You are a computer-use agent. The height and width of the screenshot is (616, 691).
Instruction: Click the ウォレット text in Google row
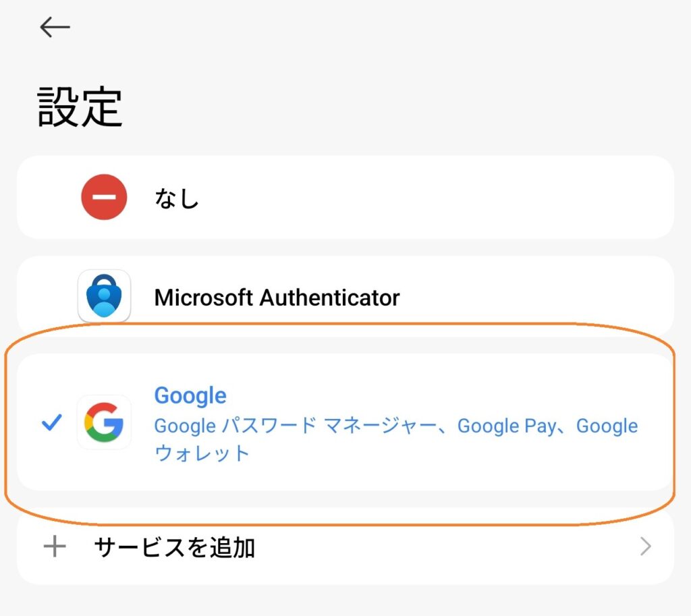(x=202, y=453)
